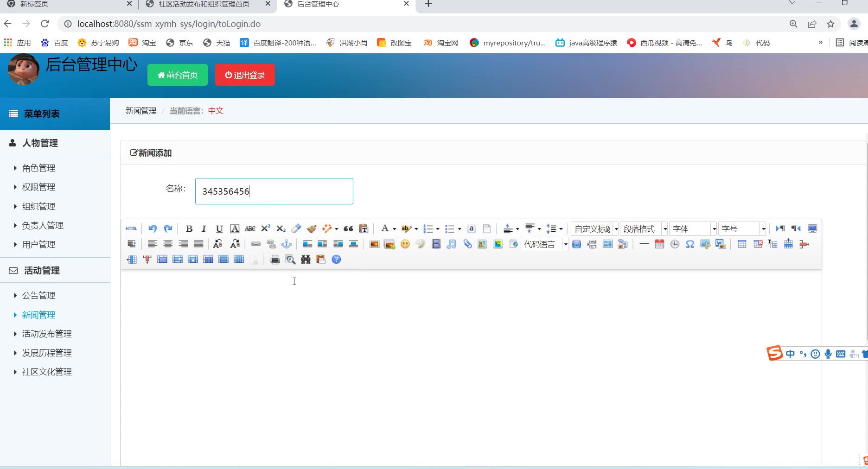
Task: Expand ordered list style arrow
Action: point(438,229)
